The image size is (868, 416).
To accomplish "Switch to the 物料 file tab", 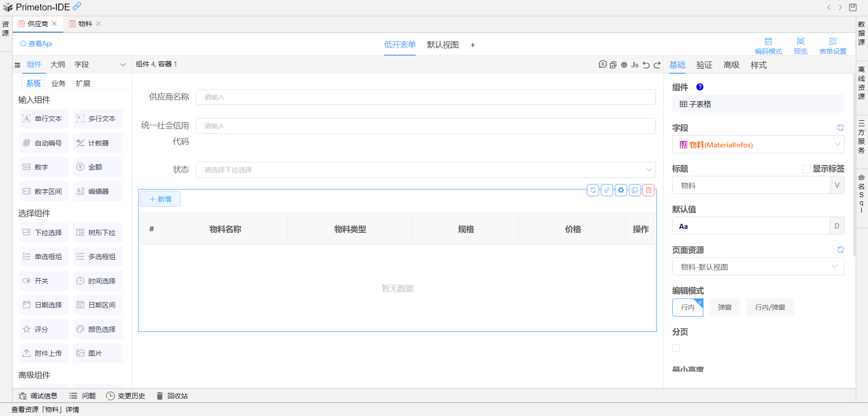I will click(x=85, y=24).
